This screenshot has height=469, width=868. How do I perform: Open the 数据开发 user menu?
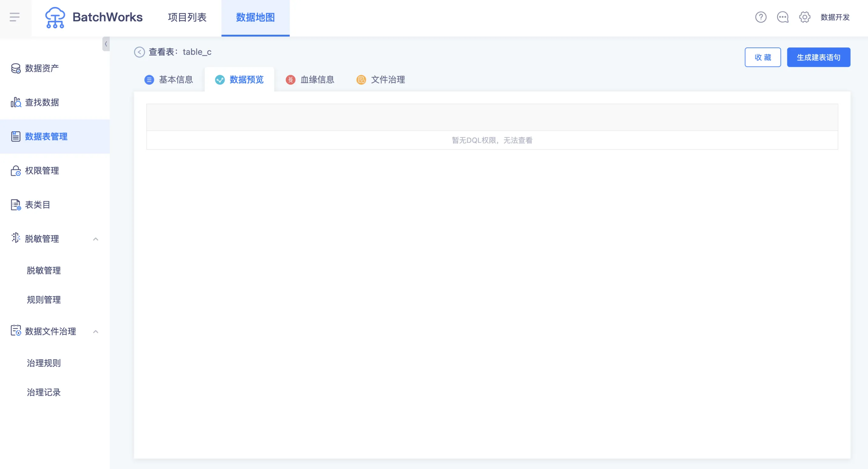point(835,17)
